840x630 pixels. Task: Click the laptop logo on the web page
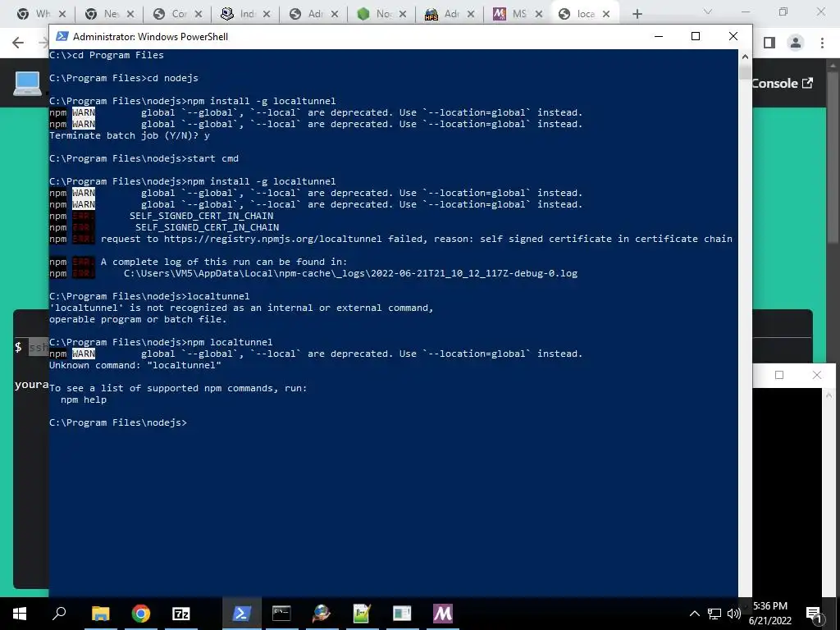click(27, 83)
